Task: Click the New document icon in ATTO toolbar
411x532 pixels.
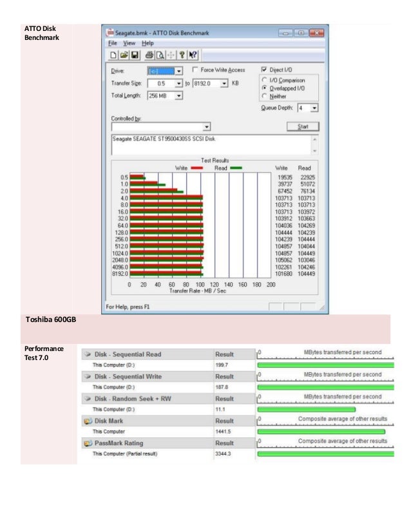Action: 113,55
